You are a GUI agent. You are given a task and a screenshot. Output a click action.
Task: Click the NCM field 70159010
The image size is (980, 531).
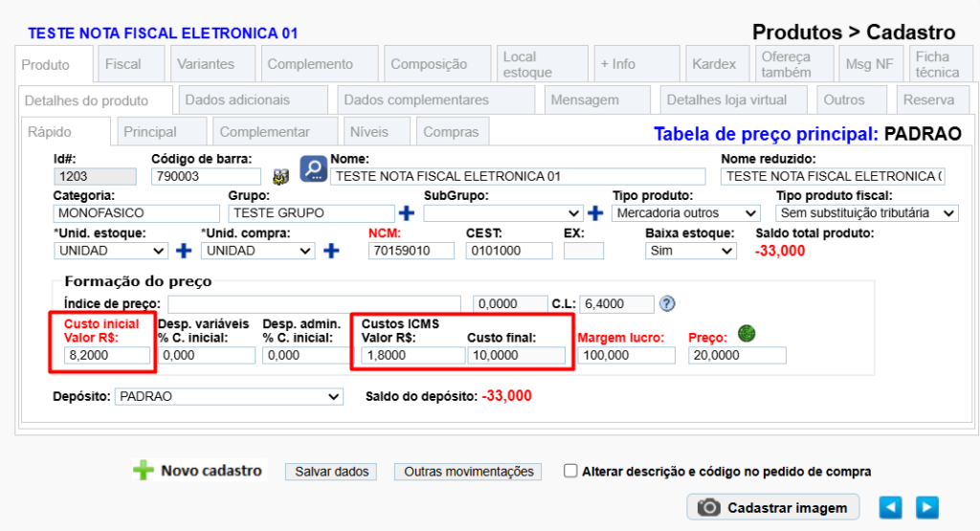(412, 251)
